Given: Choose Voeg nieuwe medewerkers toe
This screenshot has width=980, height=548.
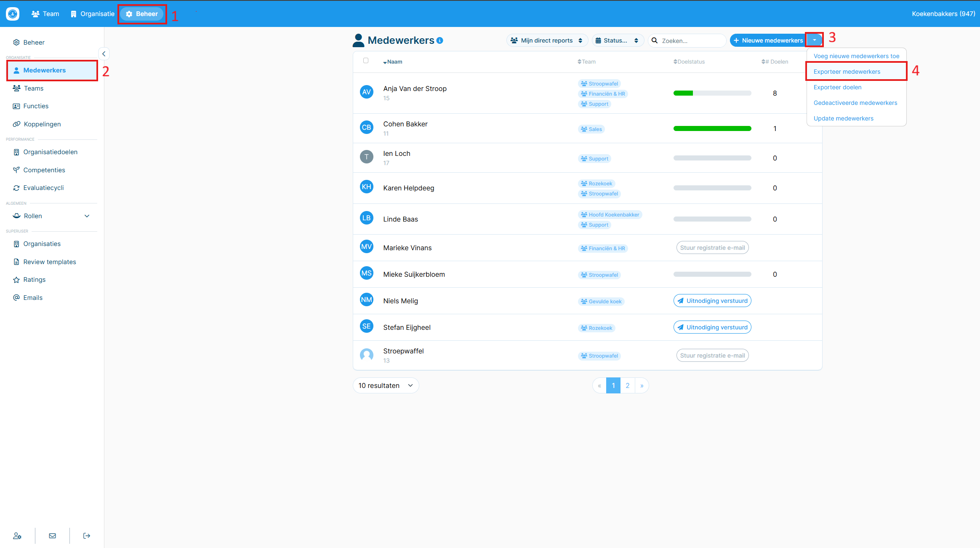Looking at the screenshot, I should [x=856, y=56].
